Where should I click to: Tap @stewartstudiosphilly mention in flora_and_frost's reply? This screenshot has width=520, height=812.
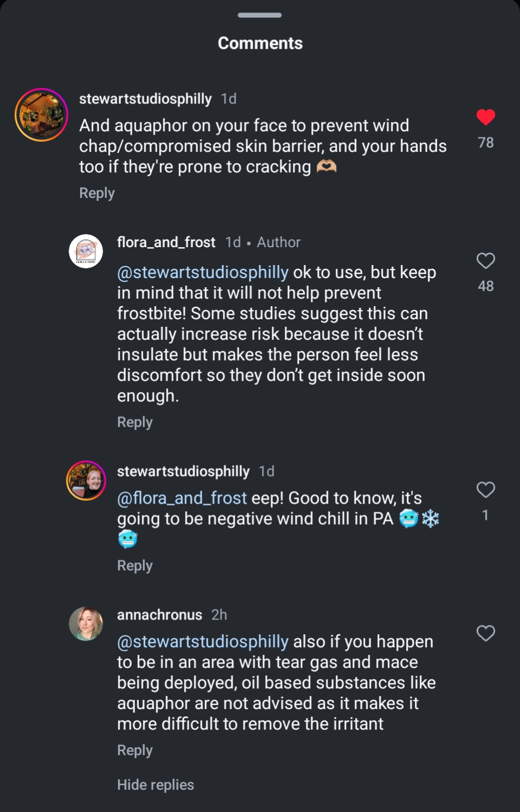(x=203, y=272)
